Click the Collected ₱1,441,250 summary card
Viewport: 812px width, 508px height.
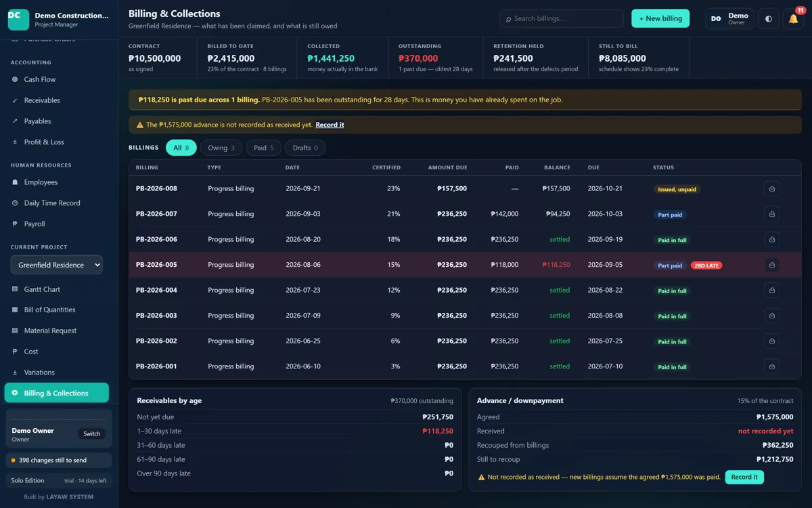pyautogui.click(x=343, y=60)
